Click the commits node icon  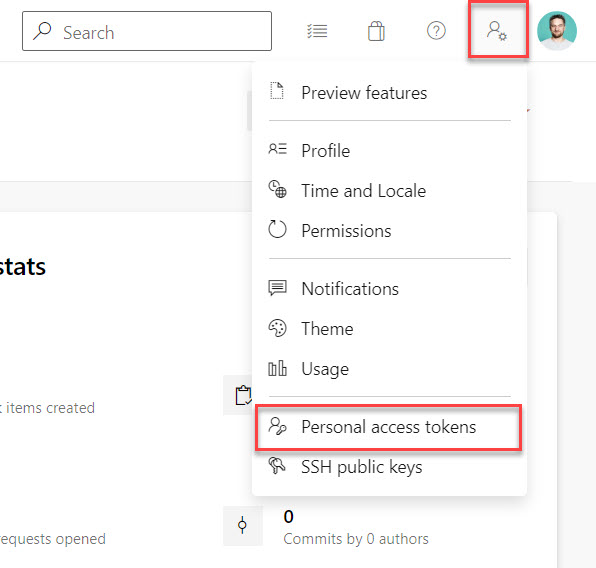(x=242, y=525)
